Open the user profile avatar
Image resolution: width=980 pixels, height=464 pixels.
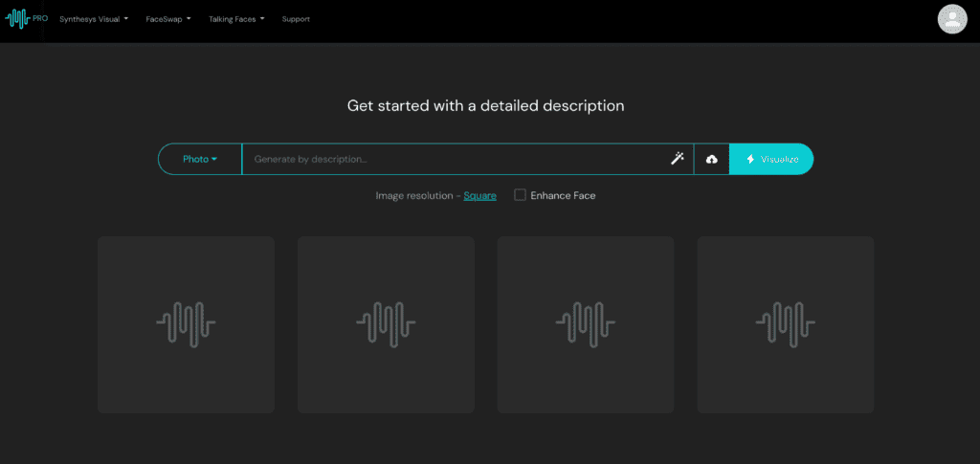point(952,19)
